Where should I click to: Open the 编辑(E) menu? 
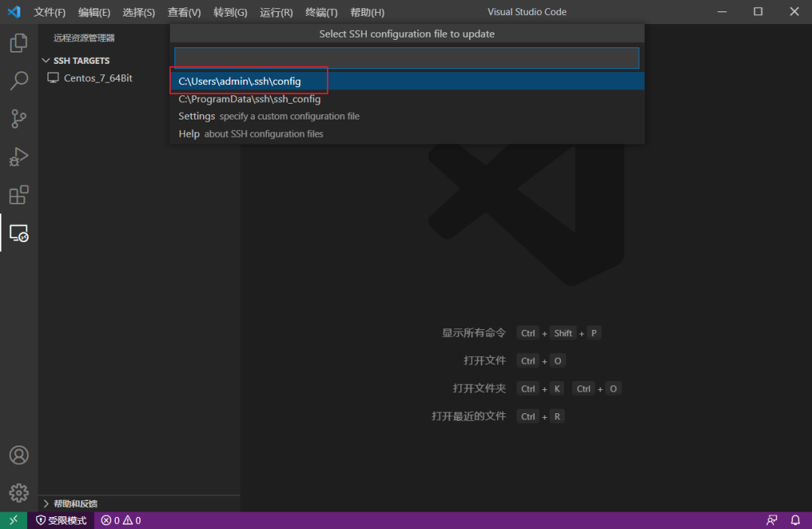pos(94,12)
